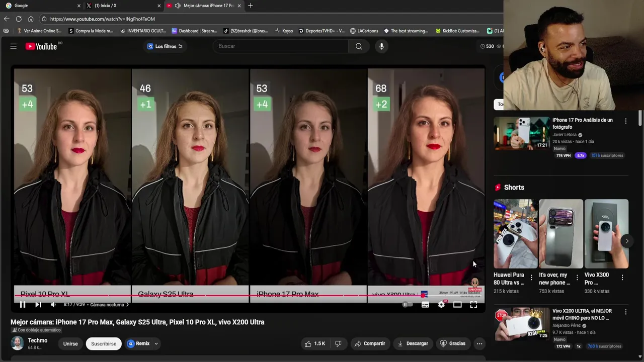
Task: Open 'KickBot: Customiza...' bookmark
Action: [457, 31]
